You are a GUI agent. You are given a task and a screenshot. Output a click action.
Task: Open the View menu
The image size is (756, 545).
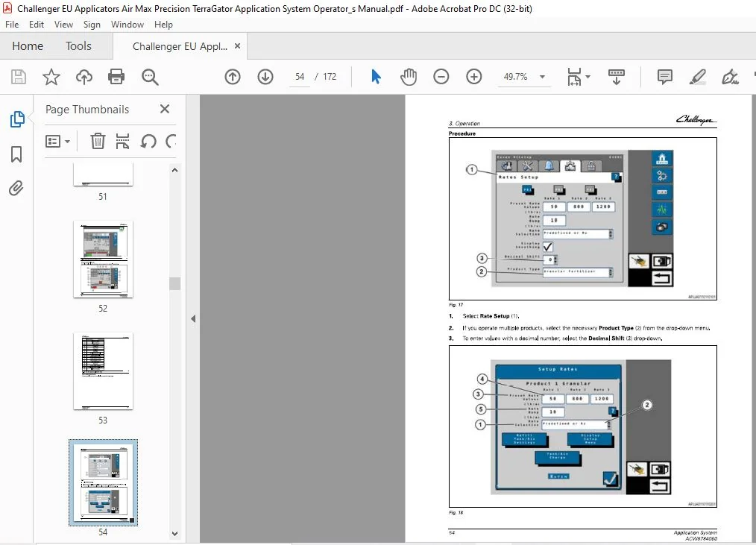[63, 25]
